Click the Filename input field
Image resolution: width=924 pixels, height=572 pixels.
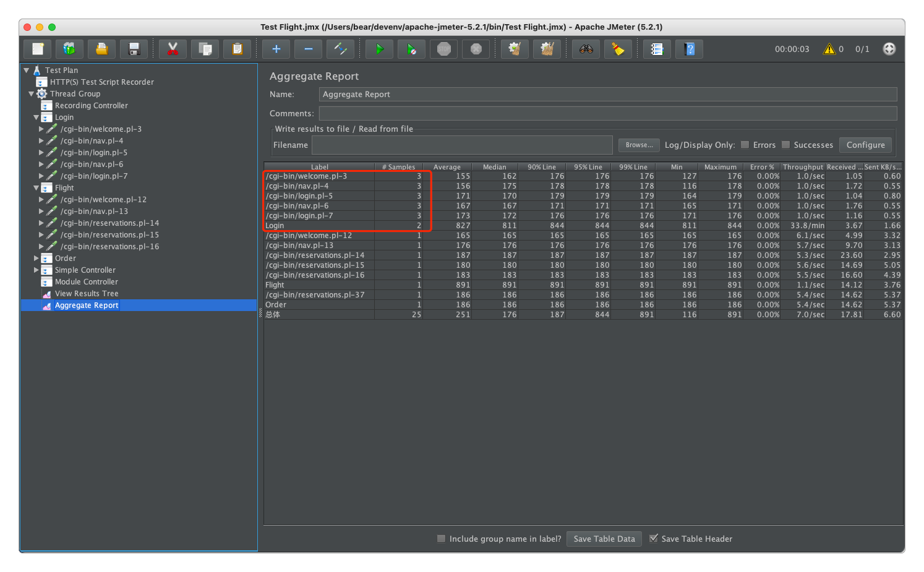click(x=462, y=145)
